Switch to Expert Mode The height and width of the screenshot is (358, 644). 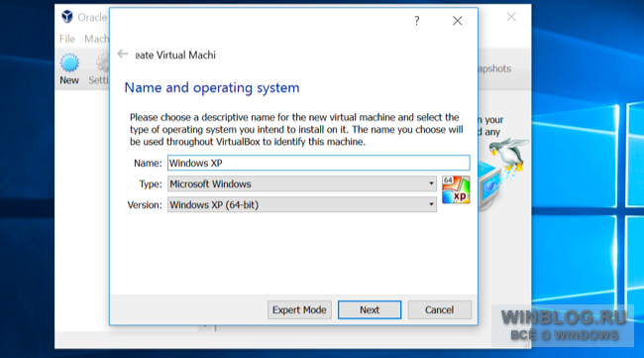[x=299, y=310]
